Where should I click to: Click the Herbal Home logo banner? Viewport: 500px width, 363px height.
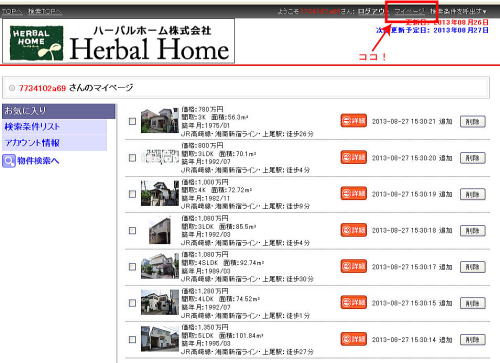118,41
